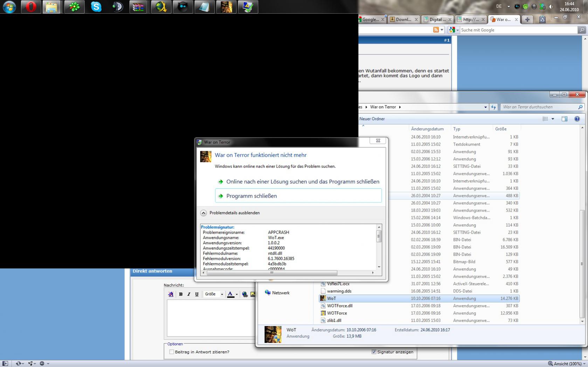Focus 'War on Terror durchsuchen' search box
The width and height of the screenshot is (588, 367).
click(539, 107)
